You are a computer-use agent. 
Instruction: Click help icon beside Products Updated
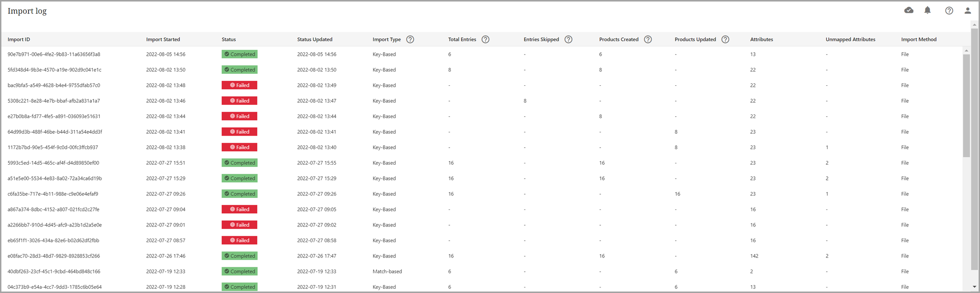click(x=725, y=39)
